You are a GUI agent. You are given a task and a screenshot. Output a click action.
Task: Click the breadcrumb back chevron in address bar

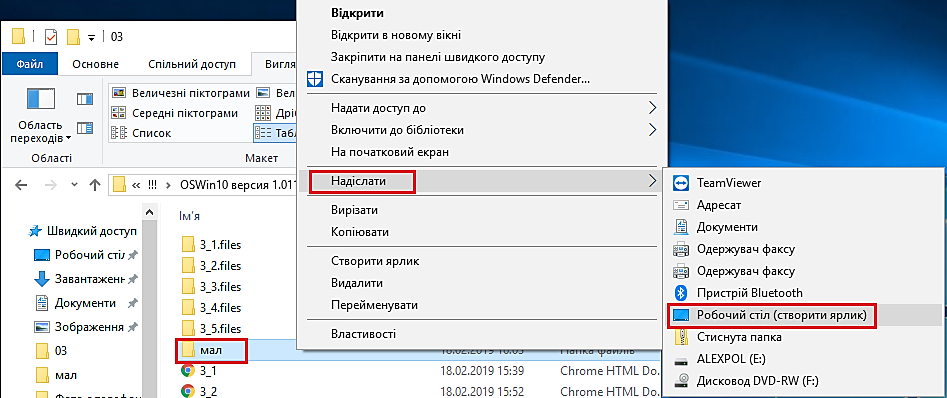[136, 185]
